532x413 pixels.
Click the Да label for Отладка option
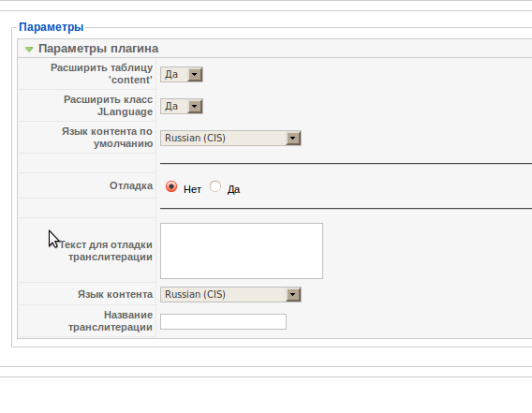click(233, 189)
